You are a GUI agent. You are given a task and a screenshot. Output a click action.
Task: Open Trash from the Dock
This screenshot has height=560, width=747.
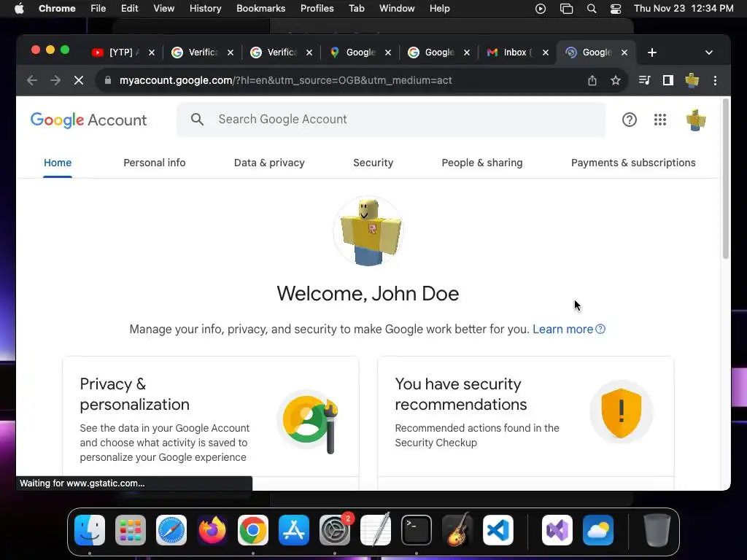(657, 530)
